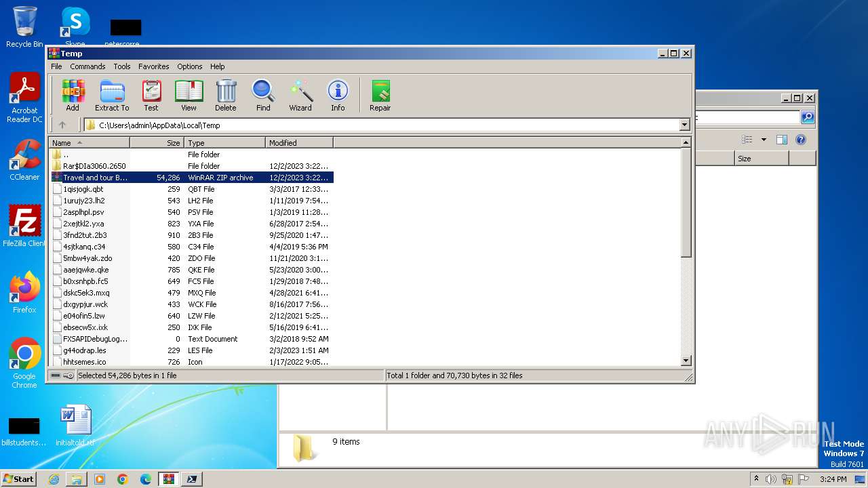This screenshot has height=488, width=868.
Task: Click the address path input field
Action: (382, 125)
